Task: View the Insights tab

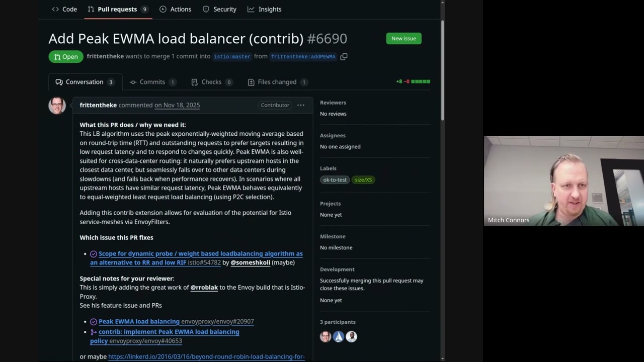Action: coord(265,9)
